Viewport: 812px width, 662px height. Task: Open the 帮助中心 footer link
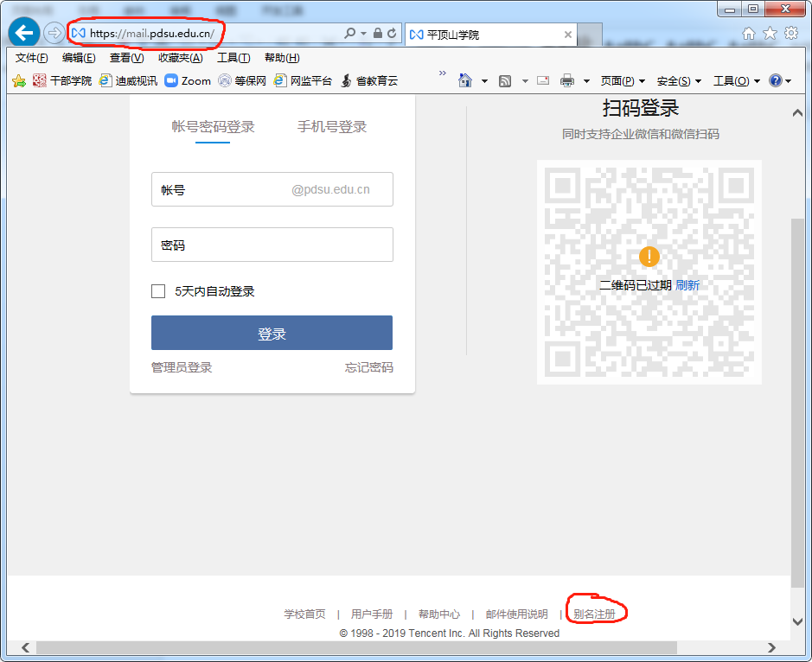click(439, 614)
